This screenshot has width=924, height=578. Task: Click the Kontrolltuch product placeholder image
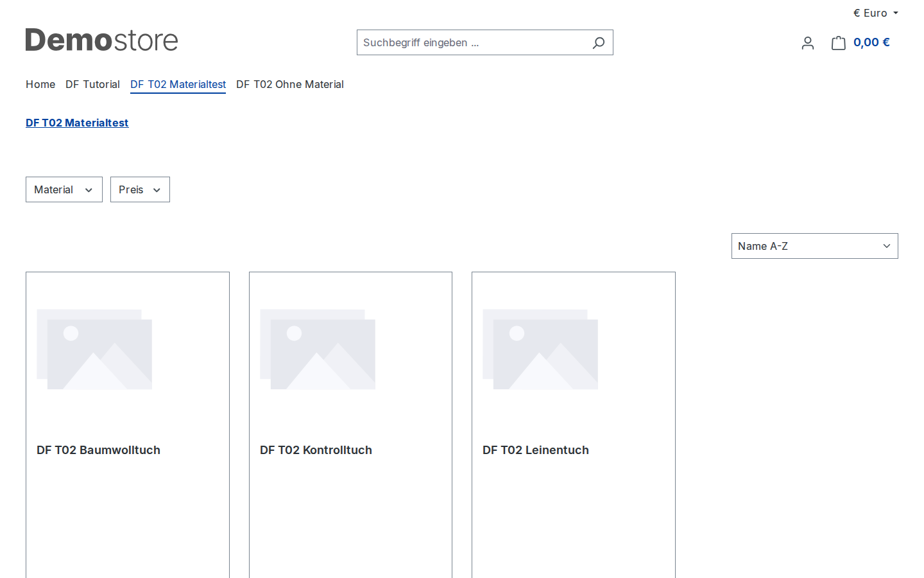[x=318, y=349]
